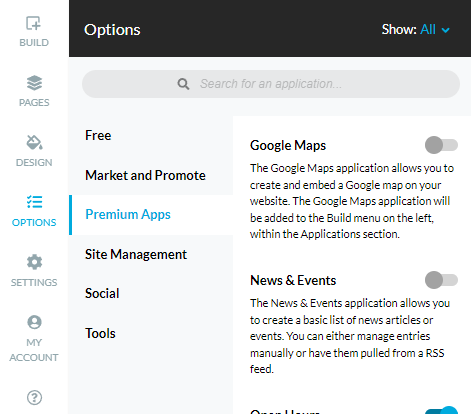Click the chevron next to All
This screenshot has width=471, height=414.
[445, 30]
